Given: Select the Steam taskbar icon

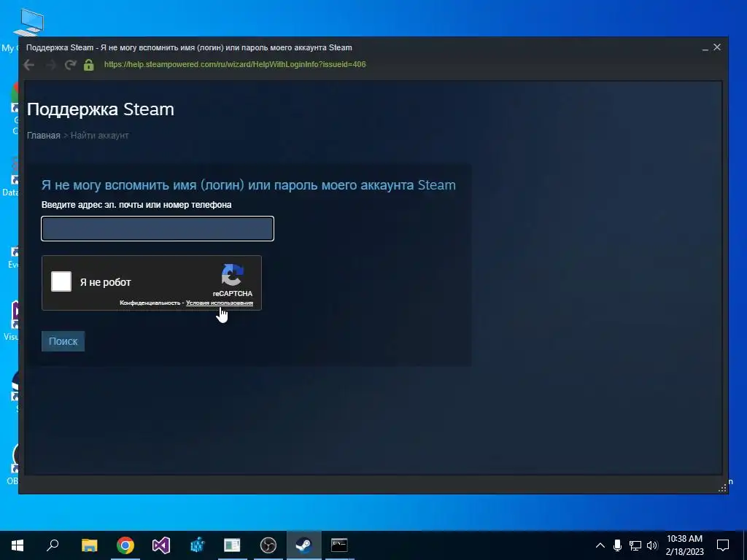Looking at the screenshot, I should 304,545.
